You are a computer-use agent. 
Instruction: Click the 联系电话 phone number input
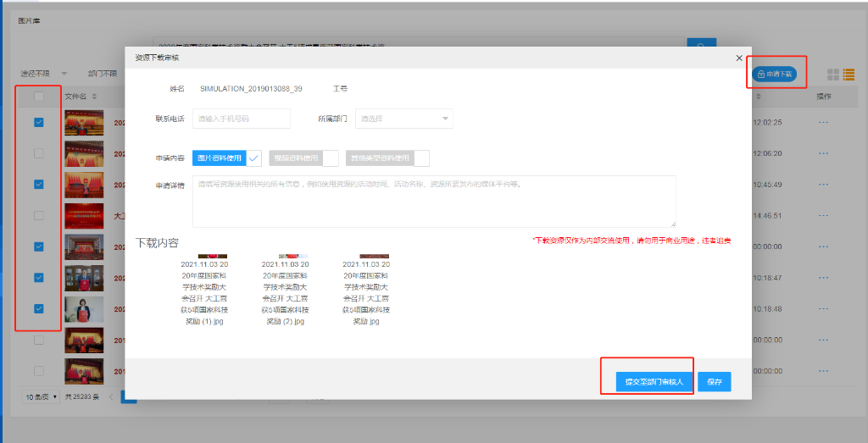(242, 119)
